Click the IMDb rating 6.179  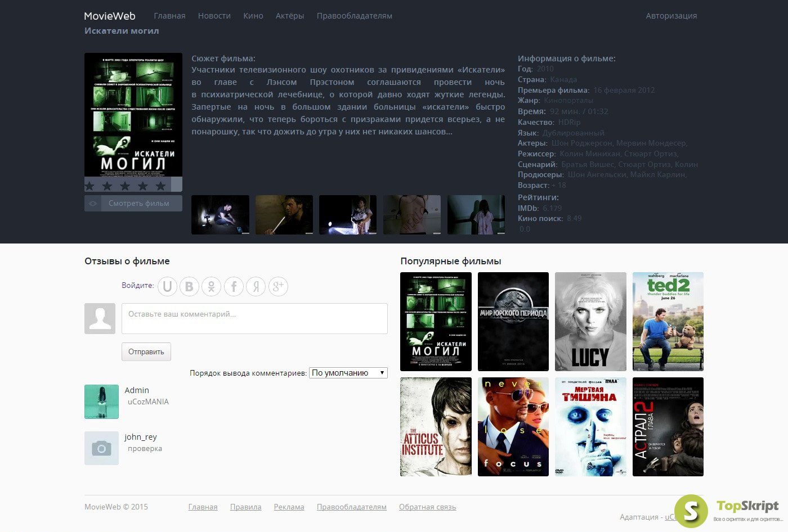point(552,208)
